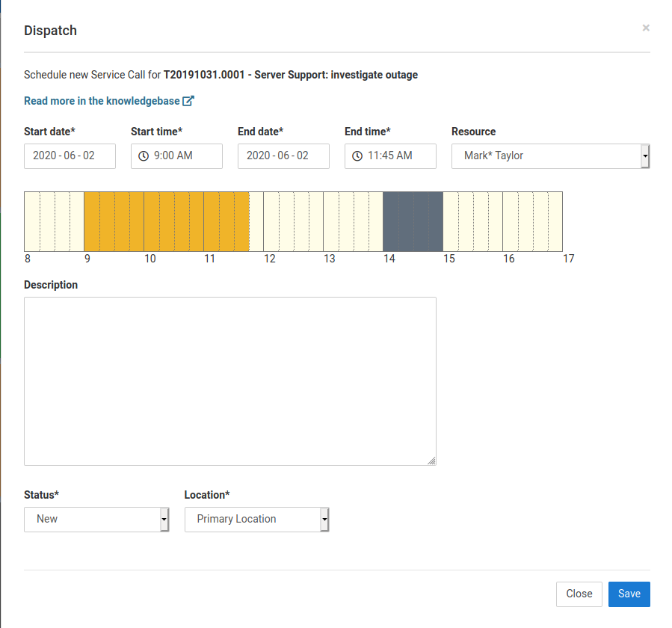Close the Dispatch dialog with the X icon
This screenshot has height=628, width=672.
point(646,28)
